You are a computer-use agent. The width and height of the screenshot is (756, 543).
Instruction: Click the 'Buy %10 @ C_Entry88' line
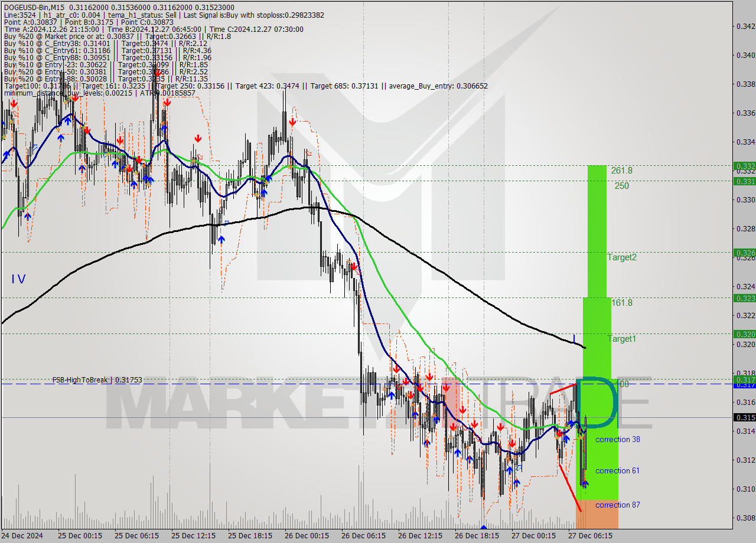pyautogui.click(x=107, y=57)
